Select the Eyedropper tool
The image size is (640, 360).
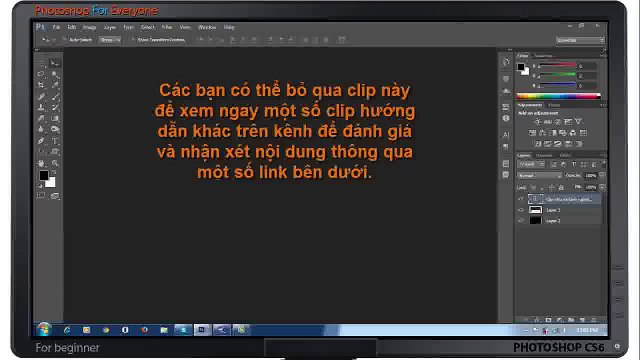pos(55,85)
